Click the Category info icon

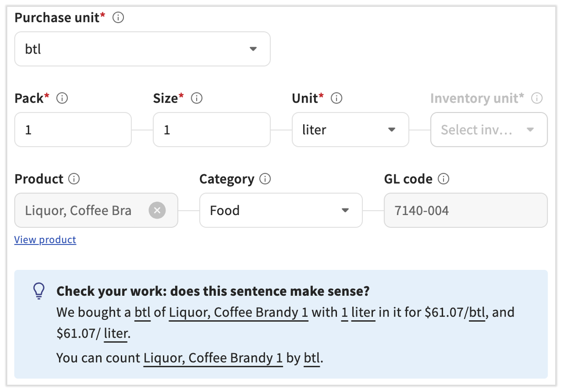point(265,179)
